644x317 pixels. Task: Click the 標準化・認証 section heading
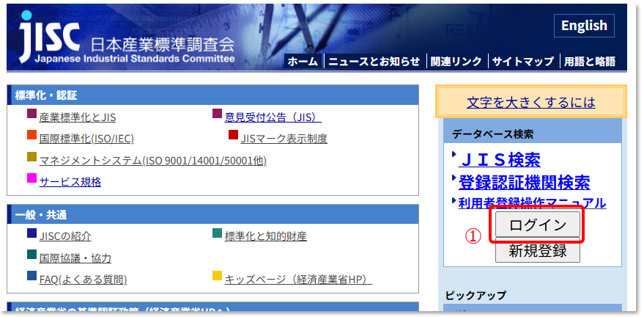[46, 96]
